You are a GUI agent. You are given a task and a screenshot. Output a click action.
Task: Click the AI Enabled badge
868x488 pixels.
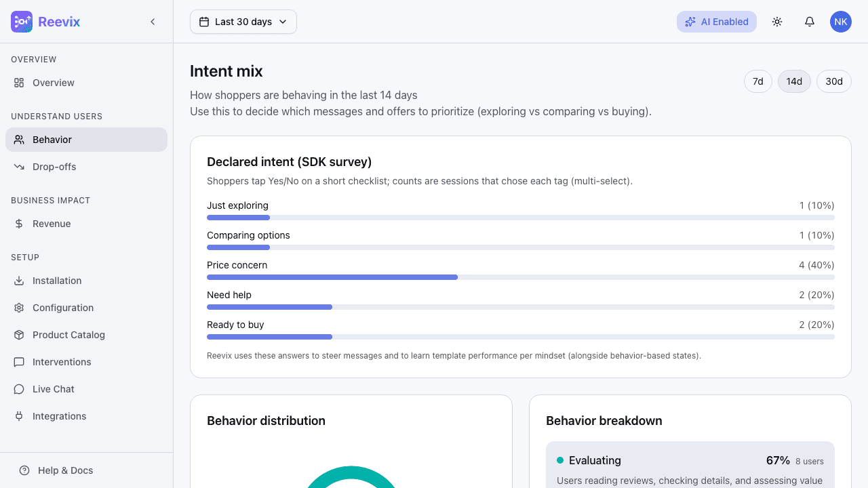coord(716,21)
